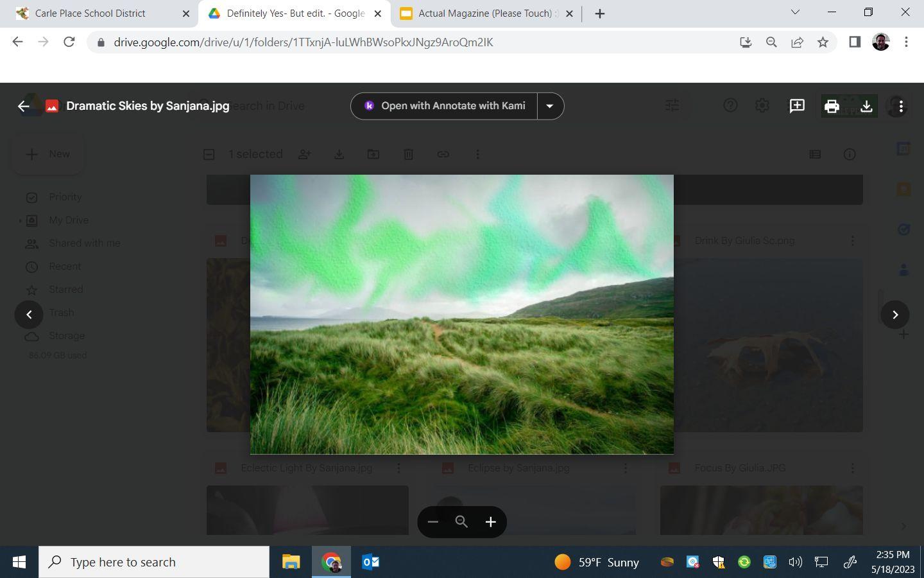The width and height of the screenshot is (924, 578).
Task: Open Shared with me in sidebar
Action: [84, 243]
